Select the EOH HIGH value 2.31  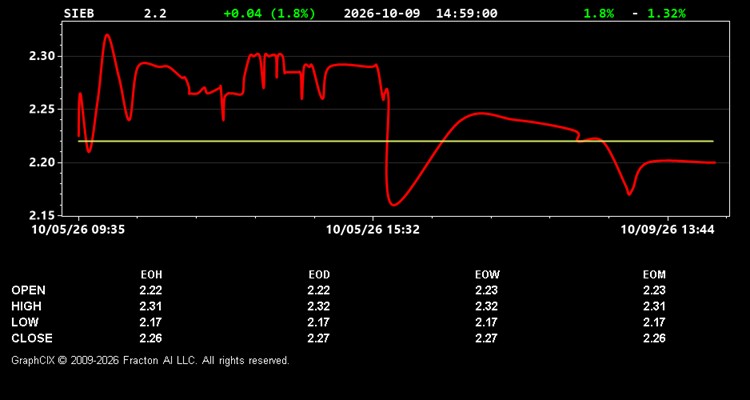[x=151, y=306]
